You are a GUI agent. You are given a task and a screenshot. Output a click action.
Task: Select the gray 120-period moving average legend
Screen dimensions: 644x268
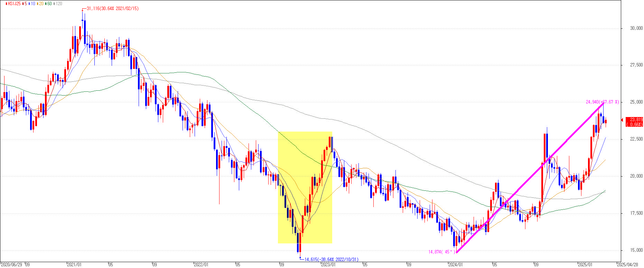click(58, 3)
